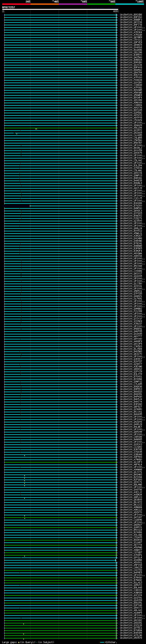
Task: Open hit UniRef100_B9SXB6
Action: coord(131,15)
